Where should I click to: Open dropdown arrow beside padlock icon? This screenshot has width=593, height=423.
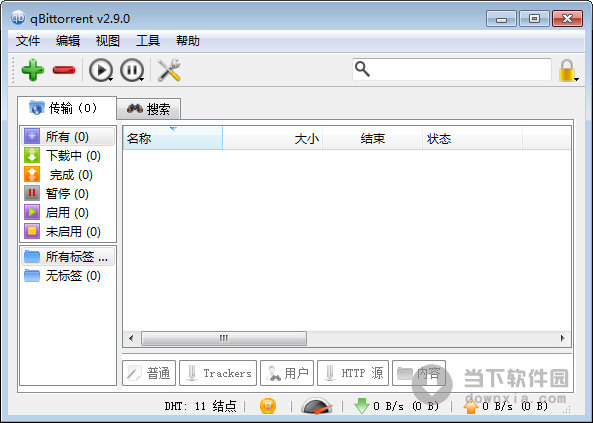click(x=576, y=79)
